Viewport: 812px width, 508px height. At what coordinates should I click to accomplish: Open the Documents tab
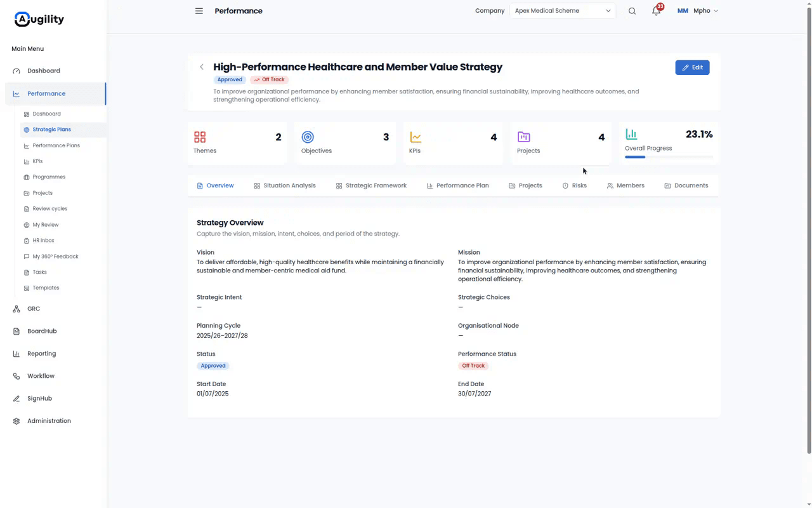[x=686, y=185]
